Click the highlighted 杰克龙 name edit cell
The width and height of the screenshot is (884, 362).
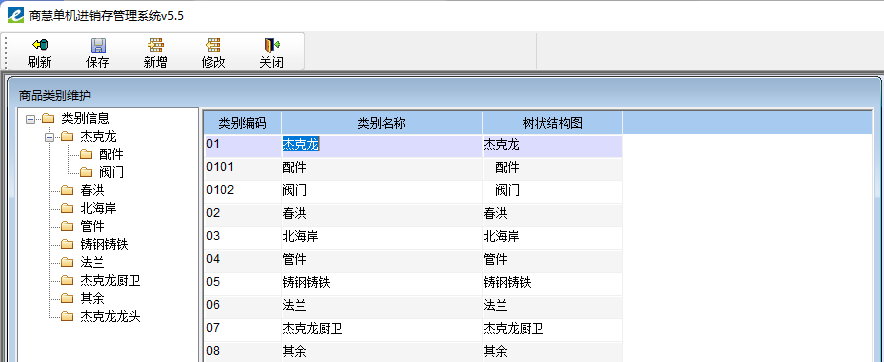382,145
